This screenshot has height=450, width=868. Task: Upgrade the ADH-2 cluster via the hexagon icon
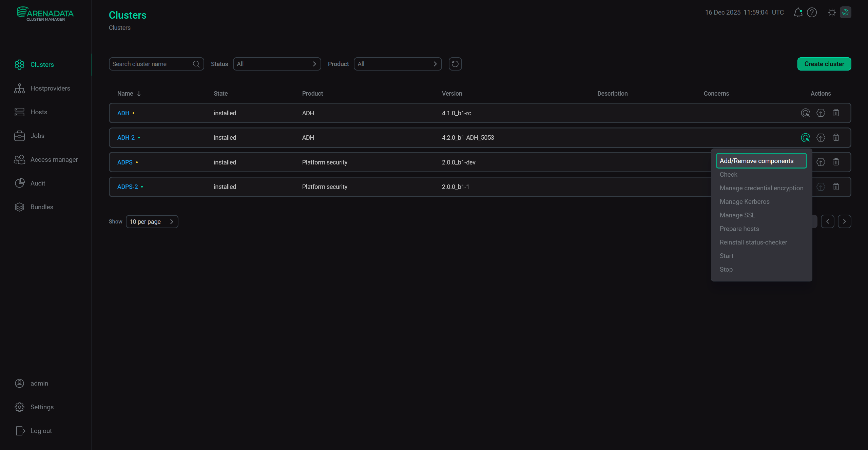coord(821,138)
